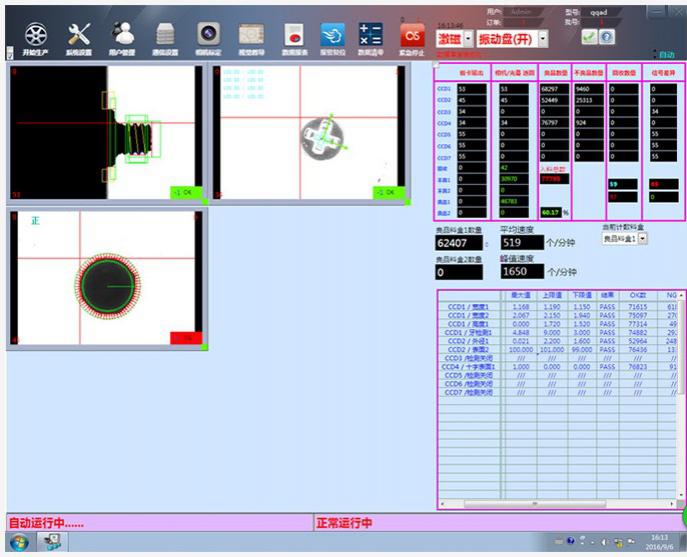Click the red NG result badge on round-head view
The width and height of the screenshot is (687, 557).
186,338
